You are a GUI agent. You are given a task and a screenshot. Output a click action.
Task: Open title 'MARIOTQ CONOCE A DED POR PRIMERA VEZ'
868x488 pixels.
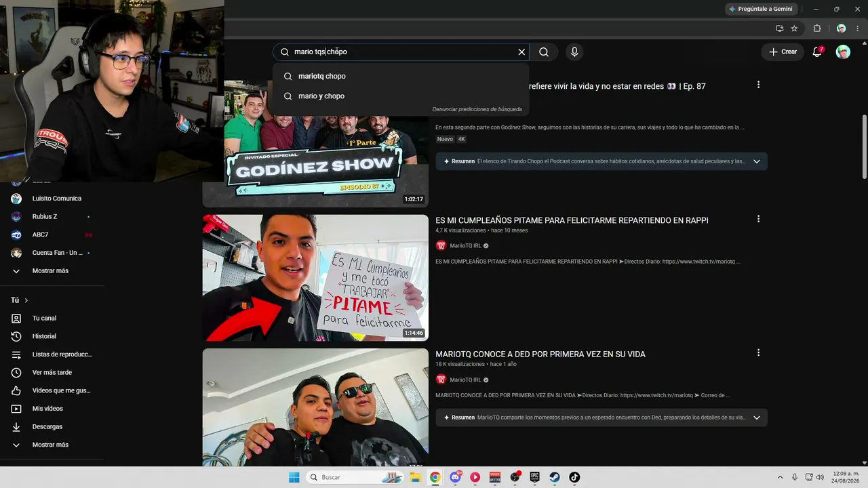[x=540, y=354]
